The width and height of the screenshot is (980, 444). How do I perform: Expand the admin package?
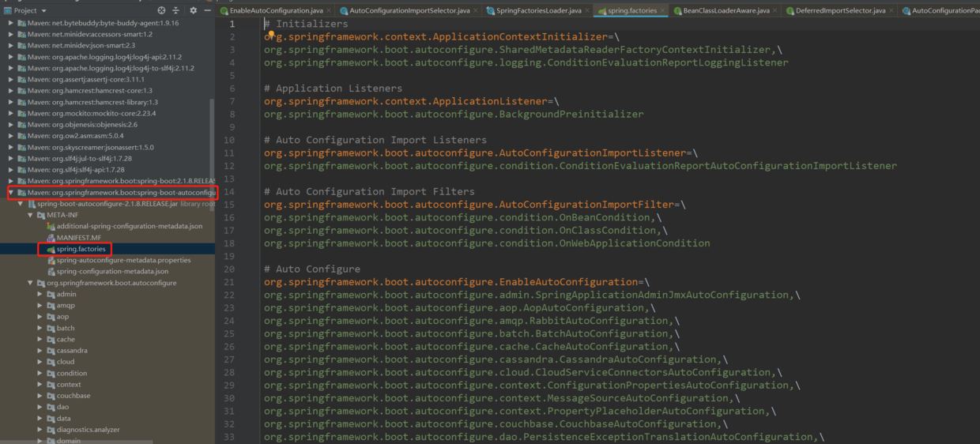click(x=40, y=294)
